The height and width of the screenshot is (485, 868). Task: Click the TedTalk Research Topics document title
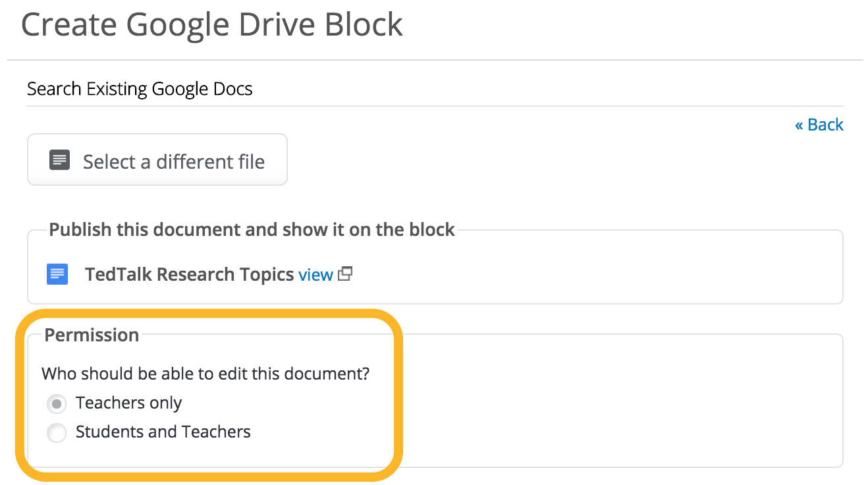189,274
